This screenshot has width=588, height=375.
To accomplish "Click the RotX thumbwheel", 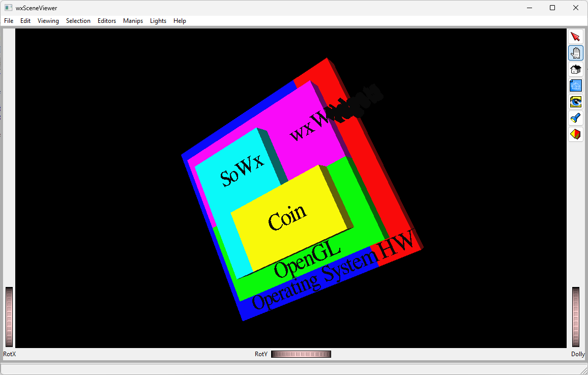I will tap(9, 317).
